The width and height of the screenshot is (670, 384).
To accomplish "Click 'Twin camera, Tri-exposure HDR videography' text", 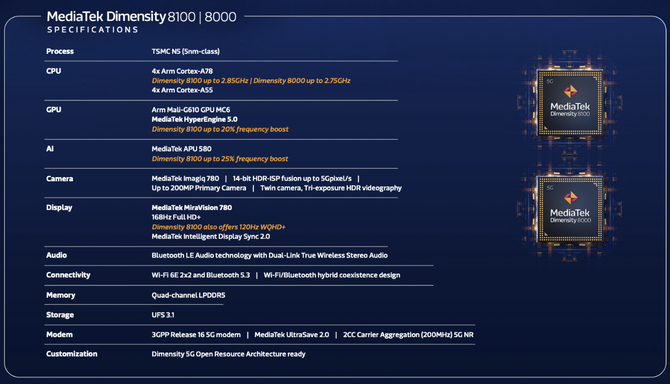I will 331,188.
